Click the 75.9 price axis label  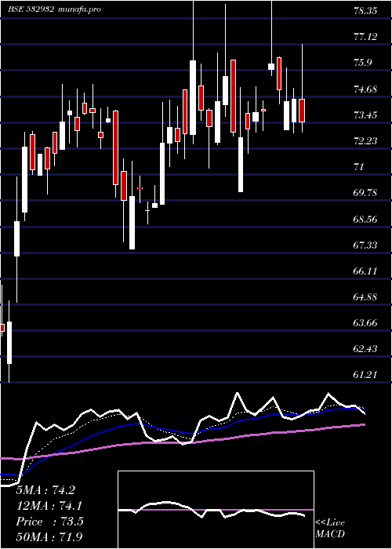click(363, 63)
